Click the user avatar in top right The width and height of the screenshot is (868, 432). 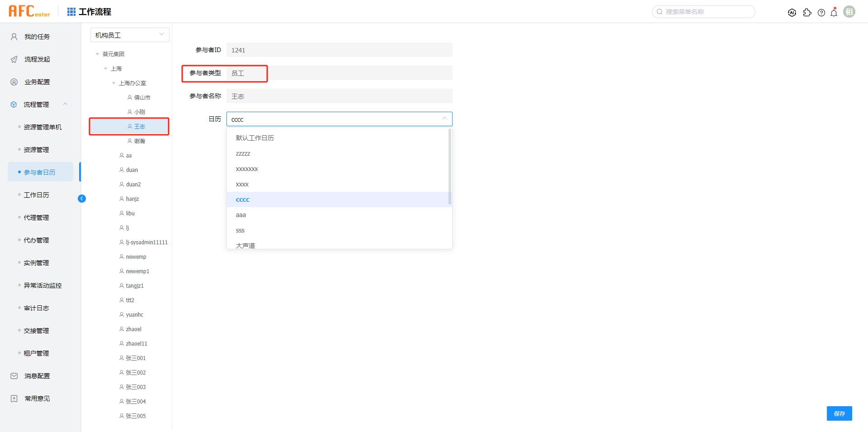pyautogui.click(x=849, y=12)
